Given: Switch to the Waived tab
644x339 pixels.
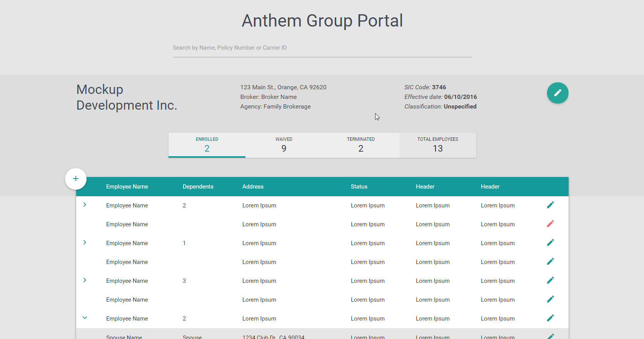Looking at the screenshot, I should [284, 145].
